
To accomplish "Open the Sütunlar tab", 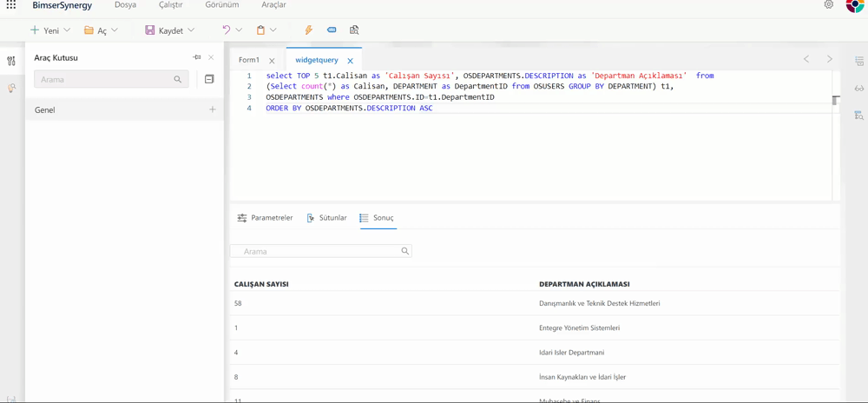I will pyautogui.click(x=327, y=218).
